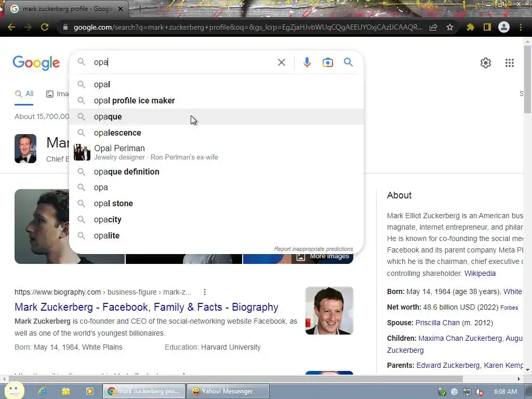Click the blue search magnifier button
Viewport: 532px width, 399px height.
click(x=348, y=62)
